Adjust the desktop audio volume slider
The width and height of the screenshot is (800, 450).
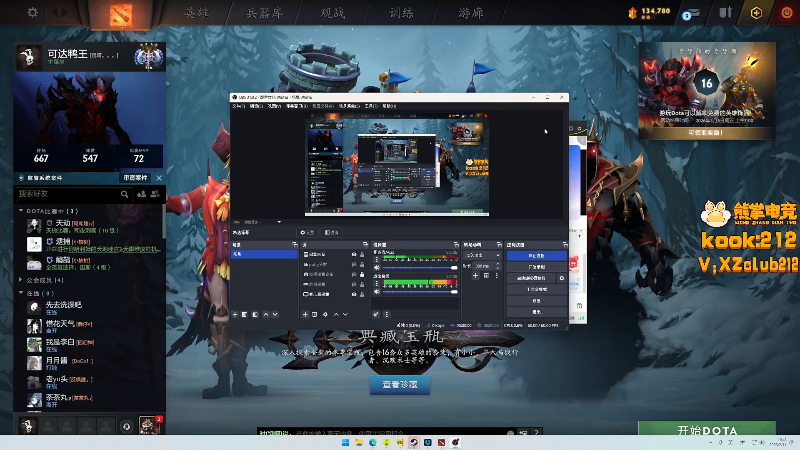[x=419, y=291]
